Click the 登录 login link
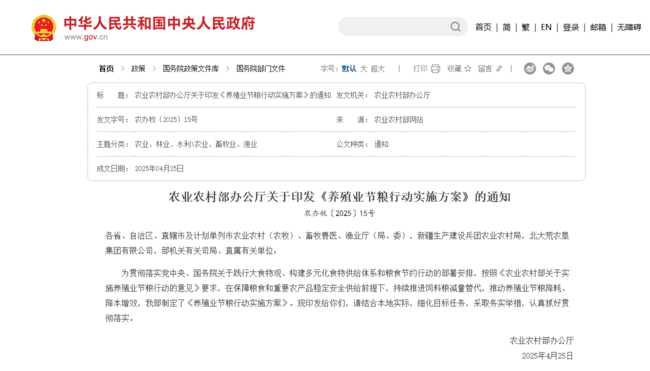The image size is (650, 371). point(571,27)
